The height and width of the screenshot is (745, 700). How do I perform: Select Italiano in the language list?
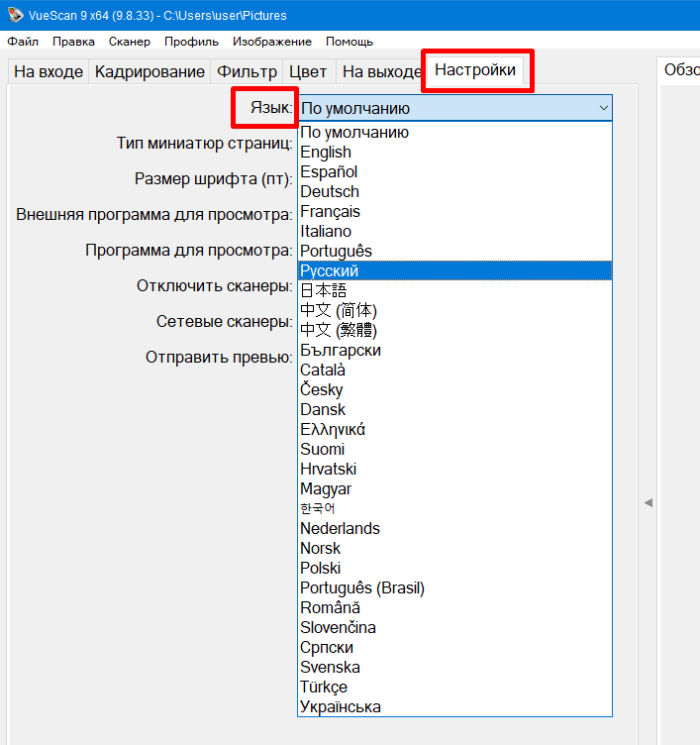coord(454,232)
